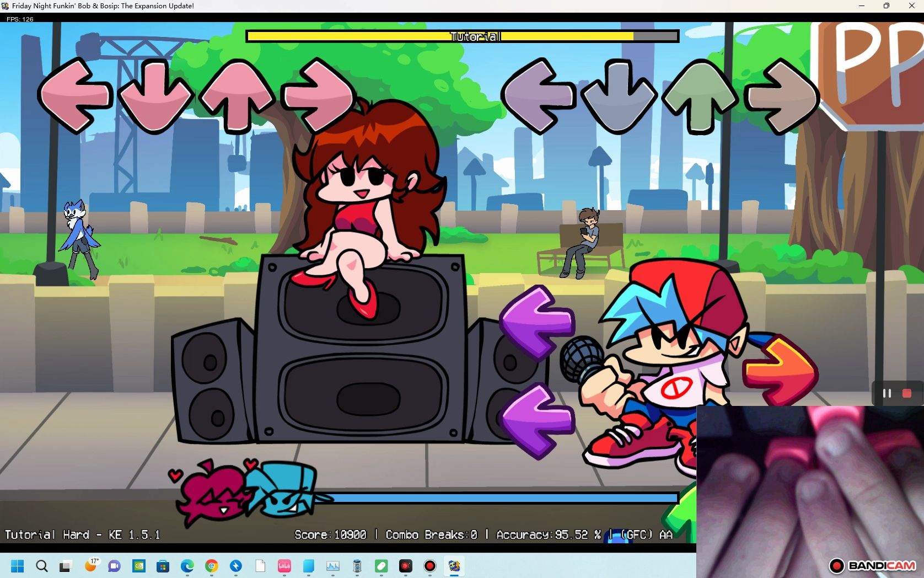This screenshot has width=924, height=578.
Task: Start Bandicam from the taskbar
Action: pyautogui.click(x=429, y=566)
